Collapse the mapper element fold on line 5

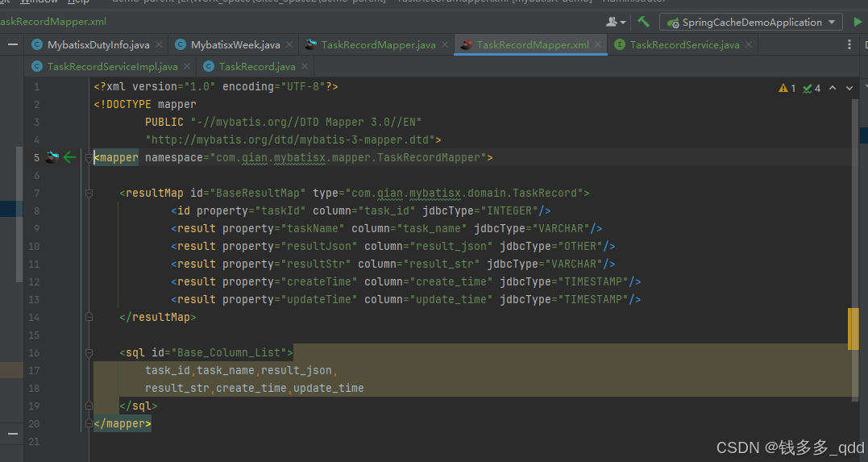click(89, 158)
